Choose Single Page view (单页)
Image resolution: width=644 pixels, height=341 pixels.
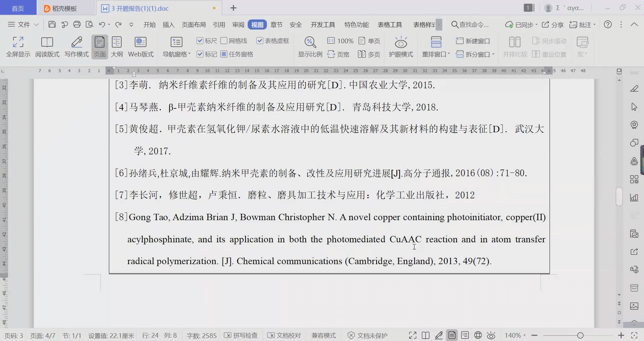369,41
